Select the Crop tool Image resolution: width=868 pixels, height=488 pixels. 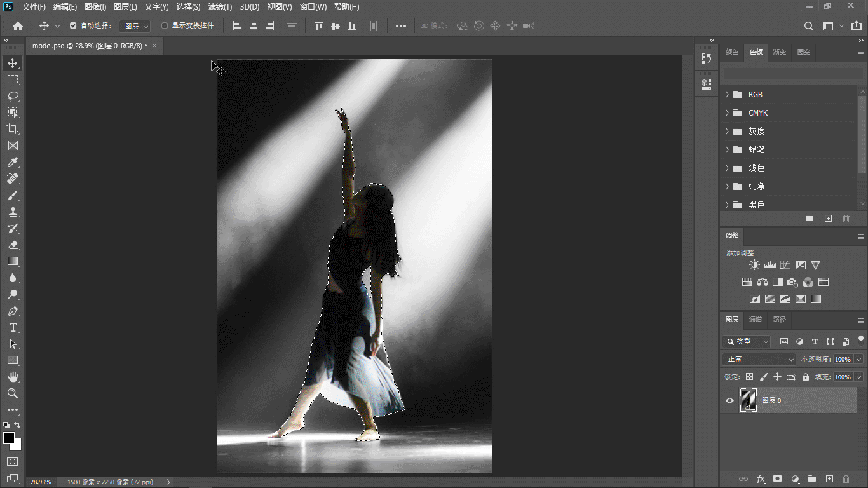(13, 129)
